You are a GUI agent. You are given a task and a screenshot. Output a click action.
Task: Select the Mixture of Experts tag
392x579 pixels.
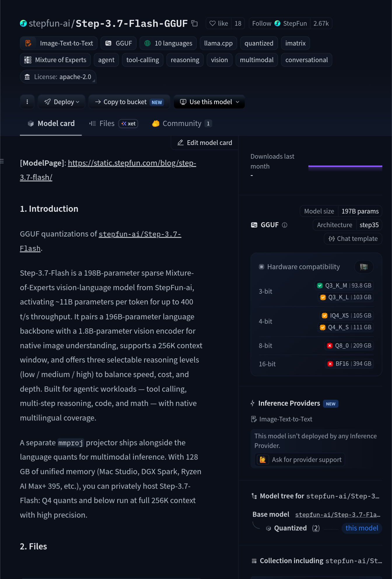tap(55, 60)
